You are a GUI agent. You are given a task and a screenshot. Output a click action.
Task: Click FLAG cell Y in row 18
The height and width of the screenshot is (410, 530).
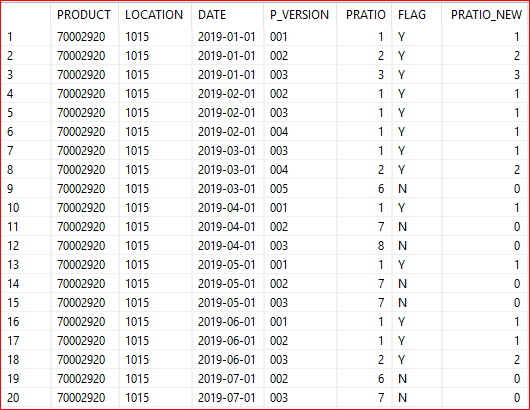(401, 359)
